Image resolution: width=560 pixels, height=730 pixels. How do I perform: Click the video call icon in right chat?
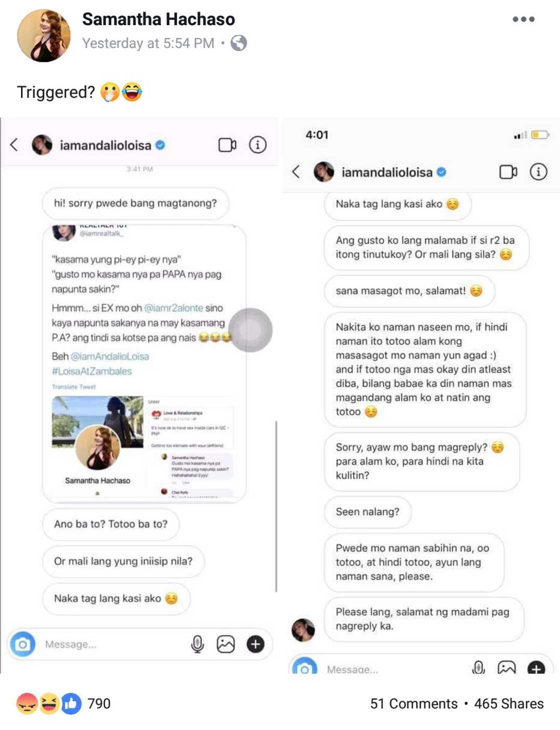(x=508, y=172)
